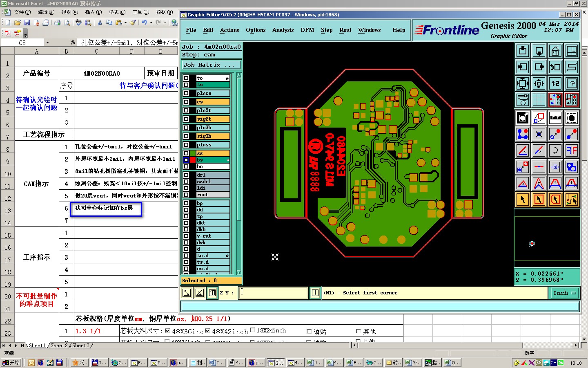Expand Excel toolbar options arrow
This screenshot has height=368, width=588.
[x=26, y=34]
